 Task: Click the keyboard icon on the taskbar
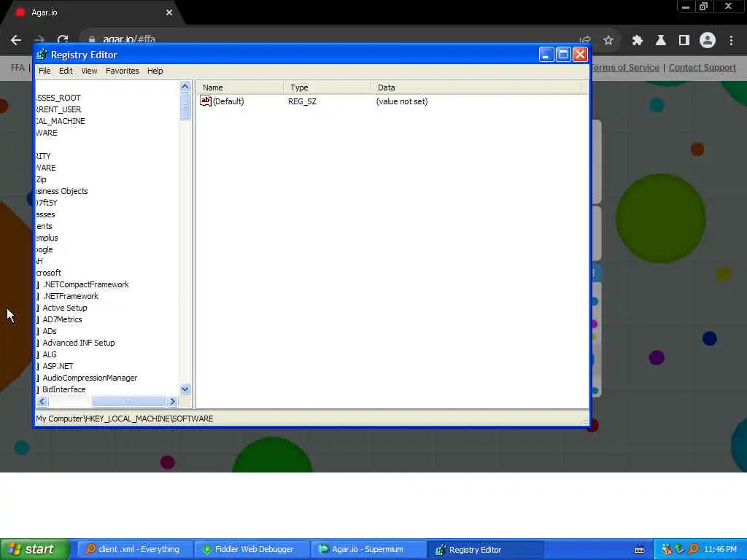click(x=639, y=550)
